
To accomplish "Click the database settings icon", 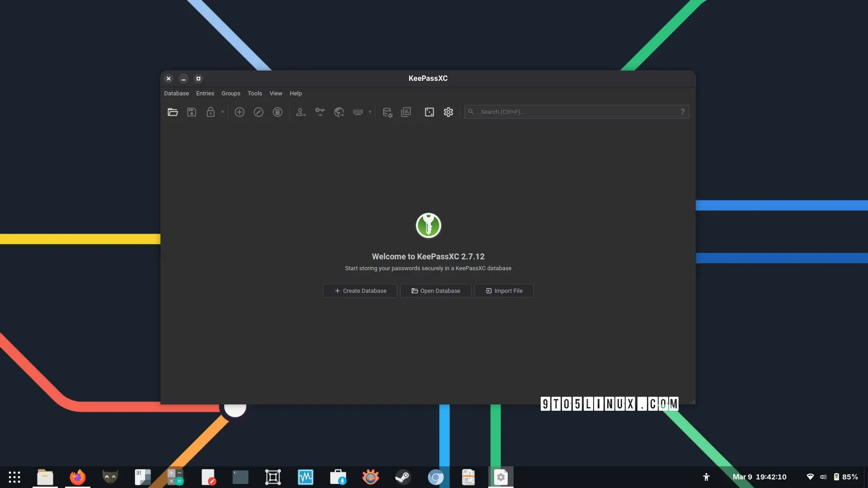I will [387, 112].
